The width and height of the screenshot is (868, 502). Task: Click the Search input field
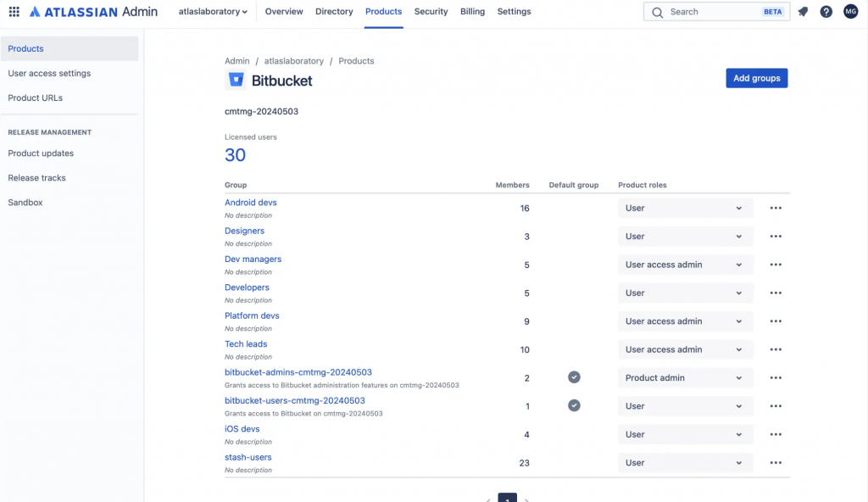[x=716, y=12]
